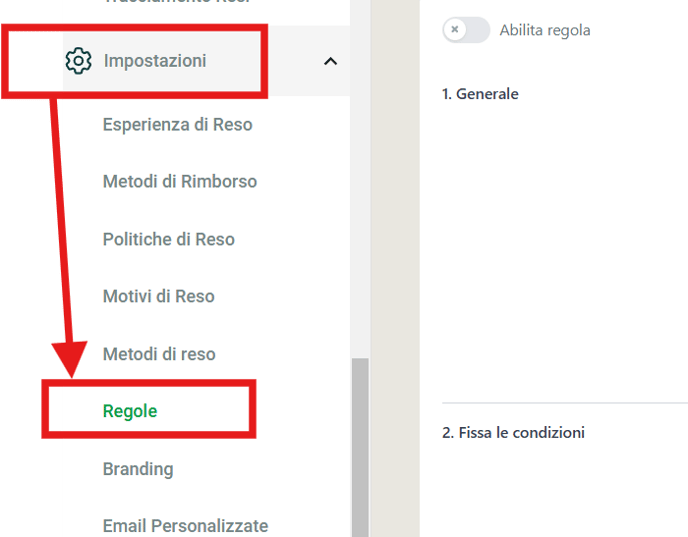Viewport: 688px width, 537px height.
Task: Click the 1. Generale section heading
Action: (x=480, y=94)
